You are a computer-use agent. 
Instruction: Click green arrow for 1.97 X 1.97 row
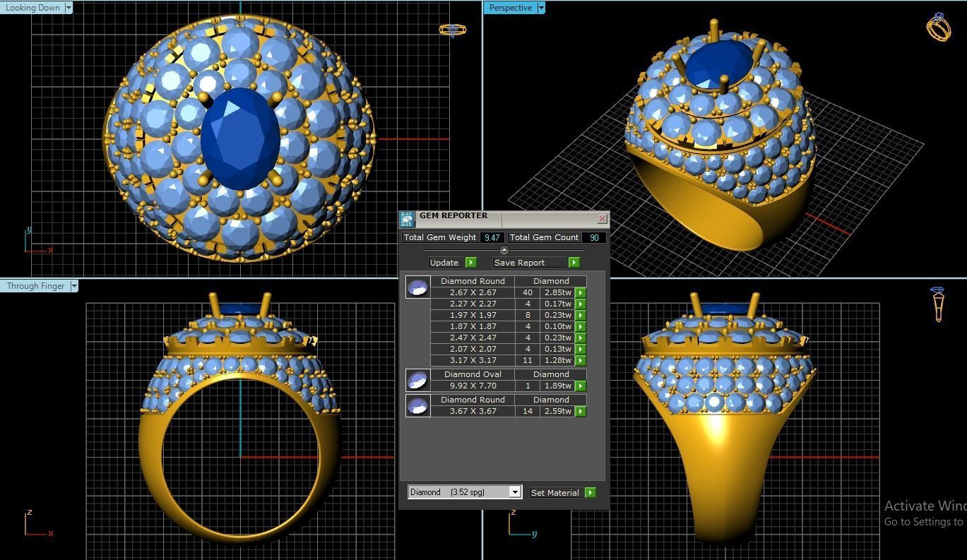581,315
